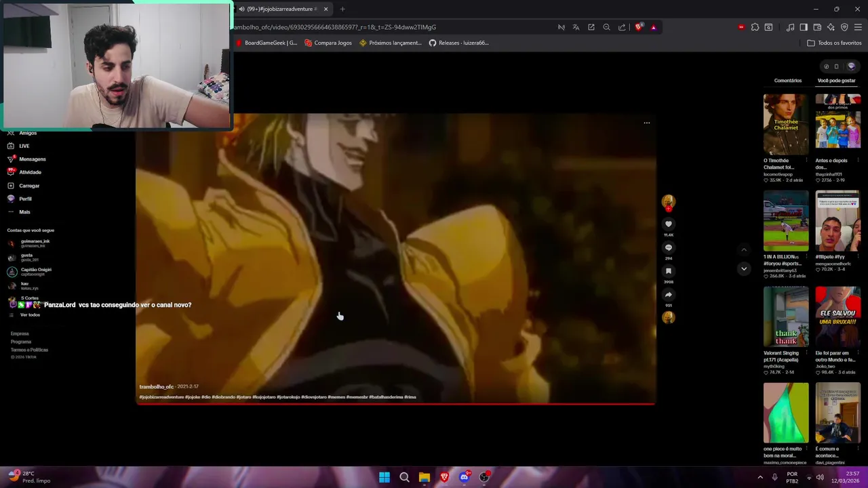Switch to Comentários tab
The image size is (868, 488).
coord(788,81)
